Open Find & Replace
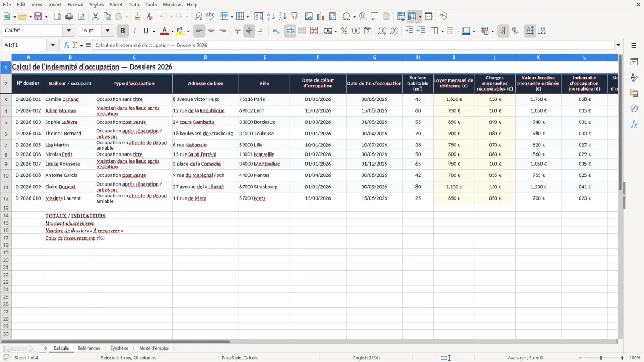This screenshot has height=362, width=644. (x=199, y=17)
